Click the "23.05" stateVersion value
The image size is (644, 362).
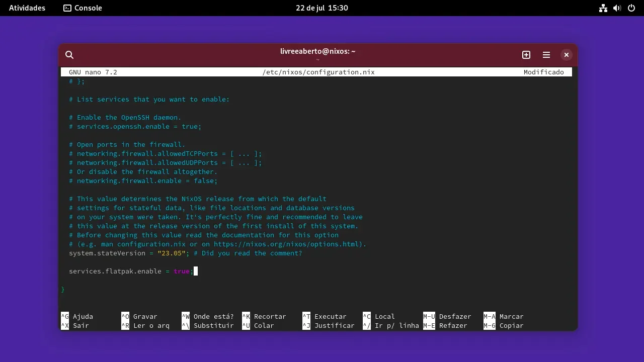172,253
